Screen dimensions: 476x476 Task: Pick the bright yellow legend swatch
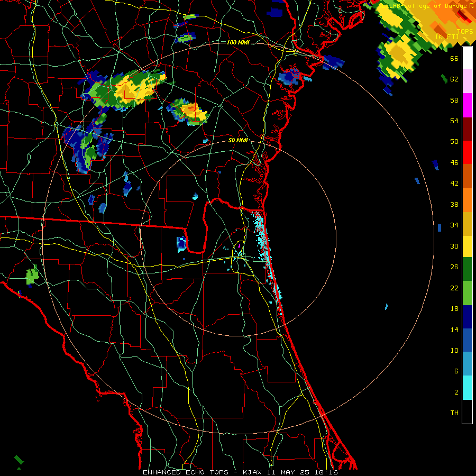pyautogui.click(x=467, y=246)
